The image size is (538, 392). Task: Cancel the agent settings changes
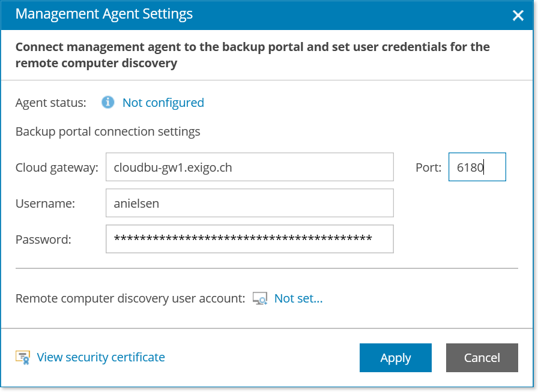click(x=482, y=358)
